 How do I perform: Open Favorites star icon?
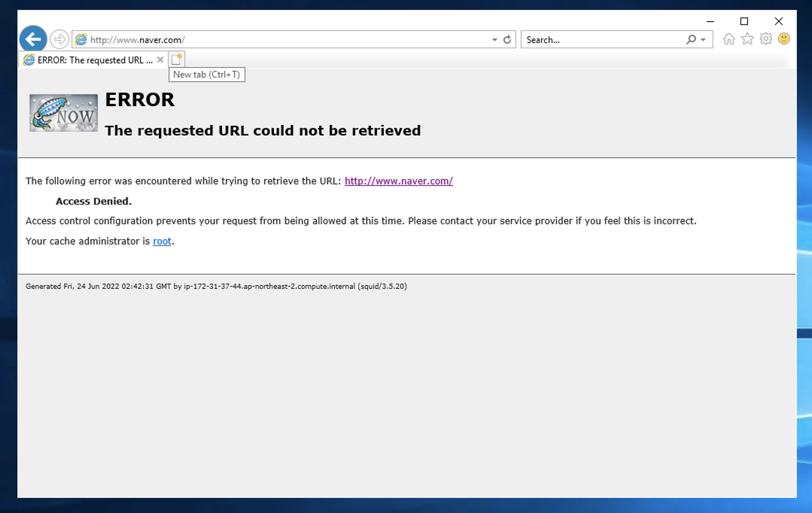747,39
